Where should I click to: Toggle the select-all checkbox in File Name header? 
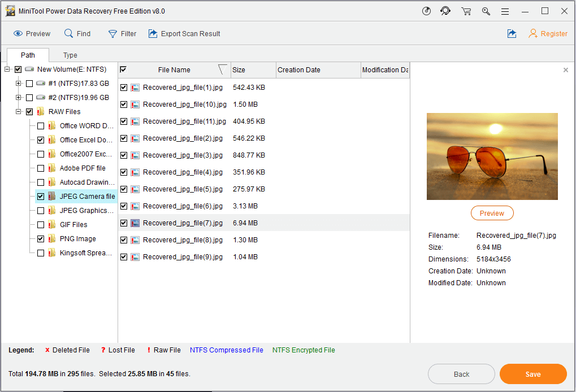click(123, 69)
